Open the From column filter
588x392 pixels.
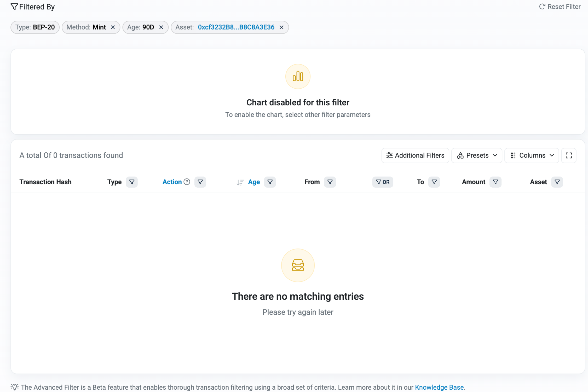330,182
